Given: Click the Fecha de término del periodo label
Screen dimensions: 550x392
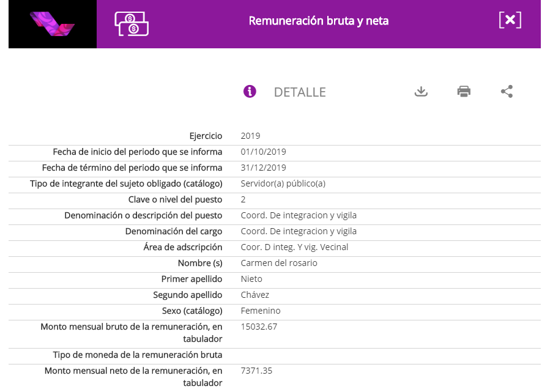Looking at the screenshot, I should pyautogui.click(x=132, y=168).
